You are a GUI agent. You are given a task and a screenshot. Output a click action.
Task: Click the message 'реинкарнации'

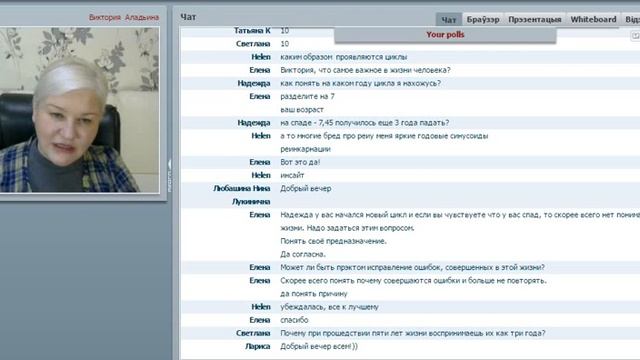point(305,149)
